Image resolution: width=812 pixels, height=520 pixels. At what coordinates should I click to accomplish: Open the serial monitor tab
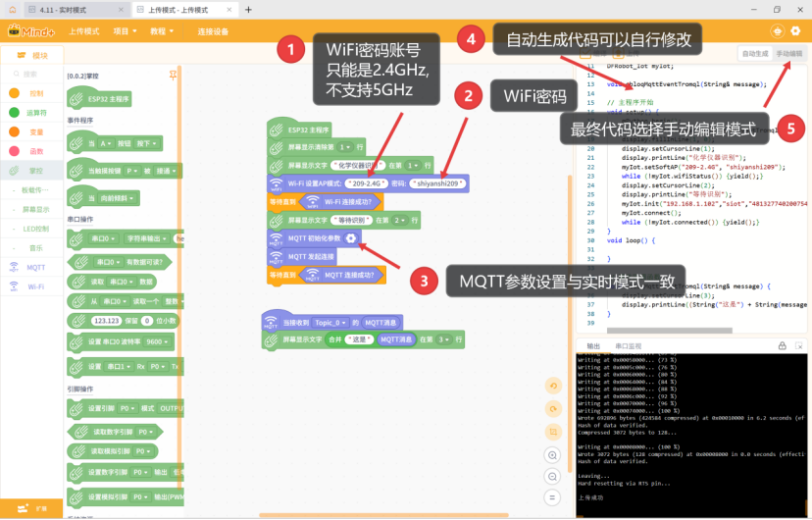(x=628, y=346)
